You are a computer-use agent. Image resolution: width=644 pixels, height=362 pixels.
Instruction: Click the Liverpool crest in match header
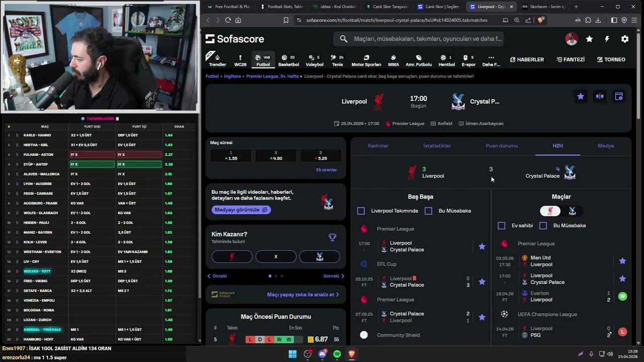pos(379,102)
